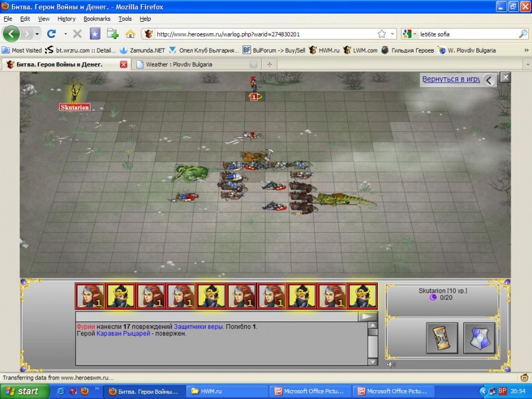Screen dimensions: 532x399
Task: Open the W. Plovdiv Bulgaria bookmark
Action: pyautogui.click(x=467, y=50)
